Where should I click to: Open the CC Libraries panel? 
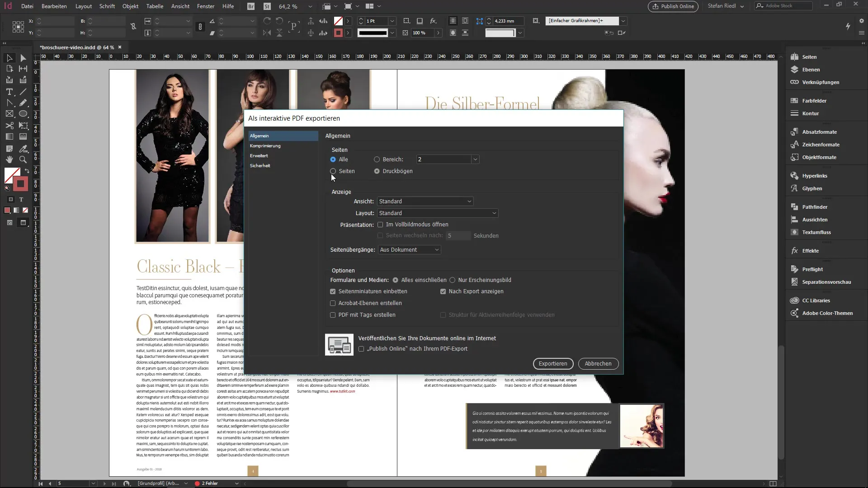tap(816, 300)
